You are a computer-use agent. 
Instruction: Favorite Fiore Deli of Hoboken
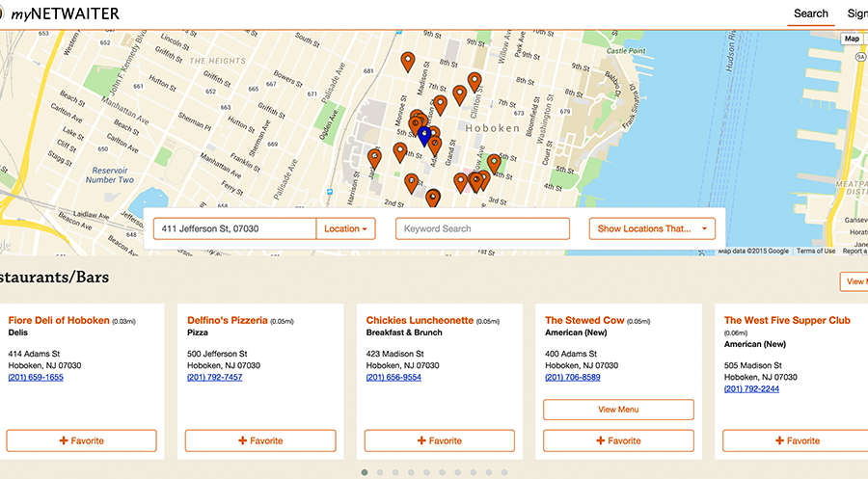click(81, 440)
